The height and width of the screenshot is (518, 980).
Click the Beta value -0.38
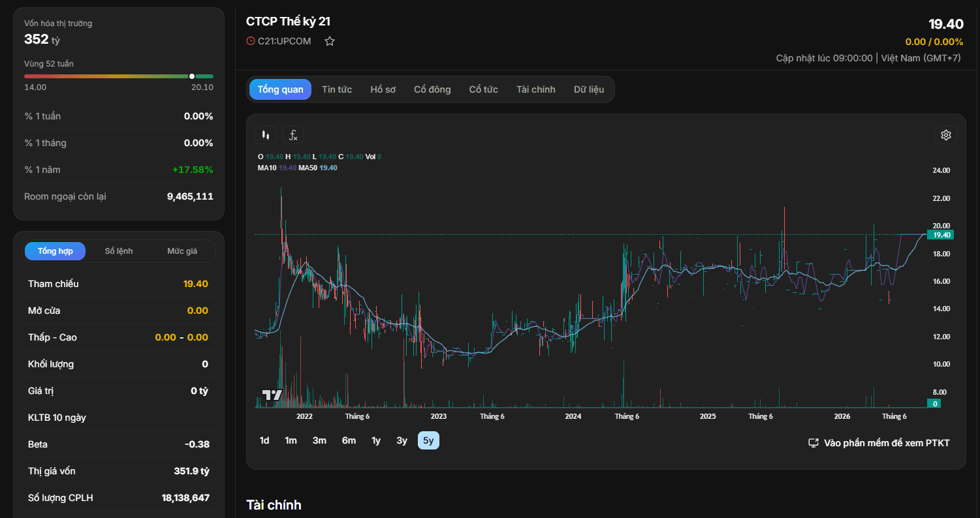click(x=197, y=444)
